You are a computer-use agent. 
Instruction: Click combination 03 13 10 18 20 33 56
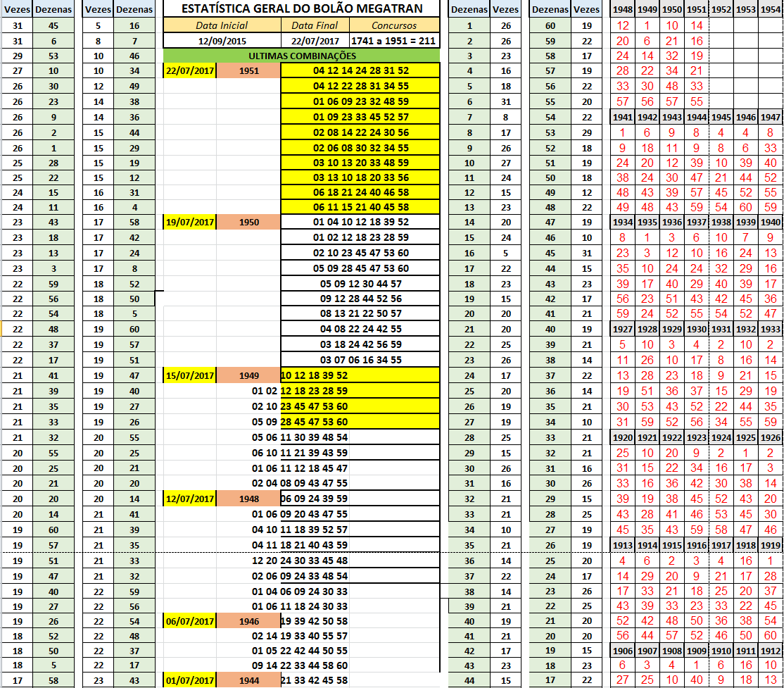[x=361, y=177]
